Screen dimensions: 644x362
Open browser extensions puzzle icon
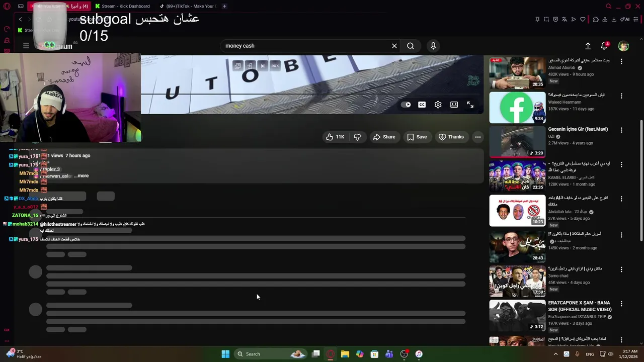[x=596, y=20]
